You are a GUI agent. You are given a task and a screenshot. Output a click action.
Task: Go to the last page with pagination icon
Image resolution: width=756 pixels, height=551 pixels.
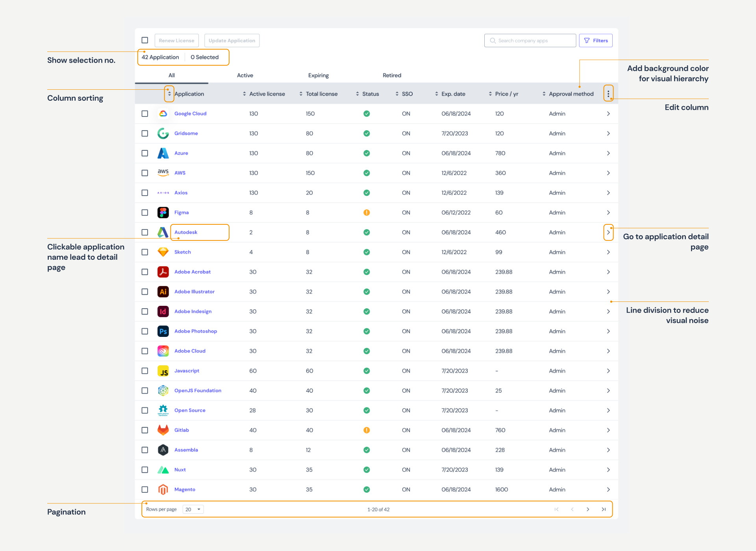[603, 509]
